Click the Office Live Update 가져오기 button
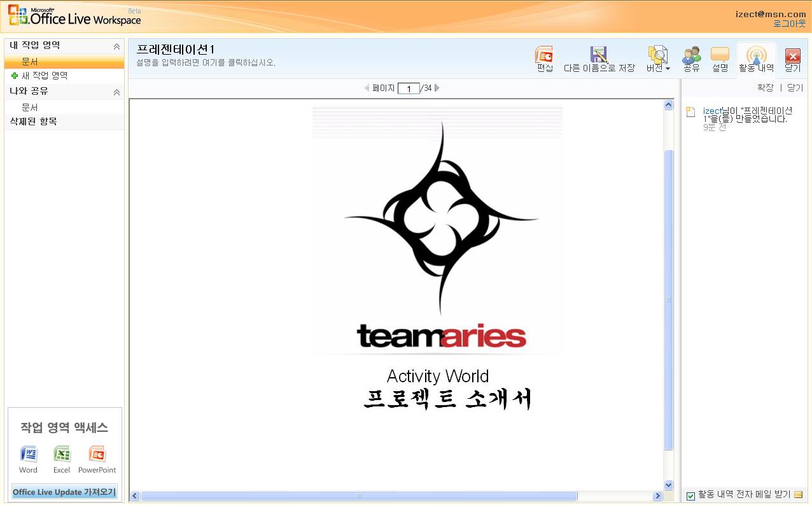Image resolution: width=812 pixels, height=505 pixels. pos(64,492)
